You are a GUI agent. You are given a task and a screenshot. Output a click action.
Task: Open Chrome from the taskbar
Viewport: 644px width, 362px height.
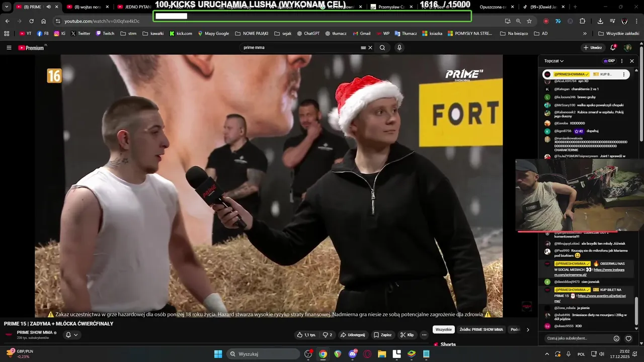(x=323, y=354)
